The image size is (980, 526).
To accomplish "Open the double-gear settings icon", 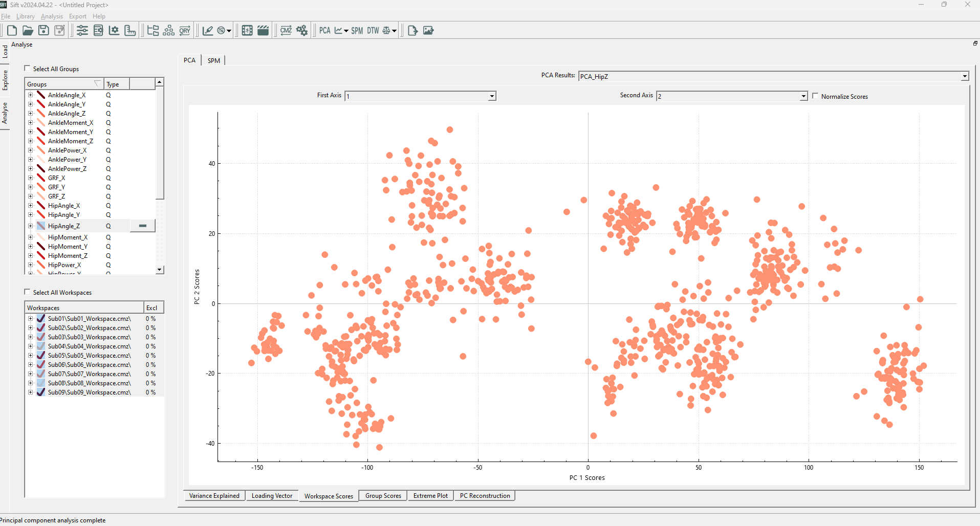I will click(302, 31).
